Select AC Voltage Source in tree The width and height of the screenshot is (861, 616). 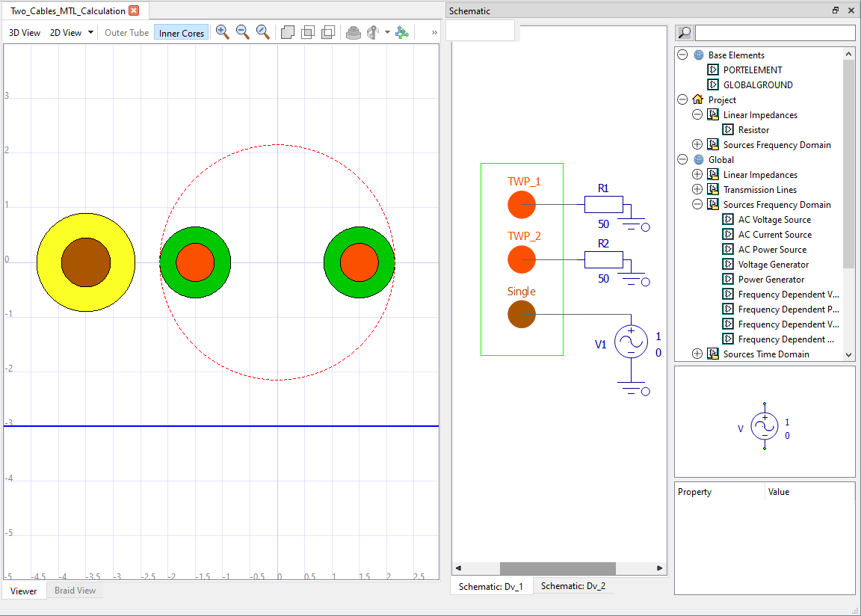point(774,220)
